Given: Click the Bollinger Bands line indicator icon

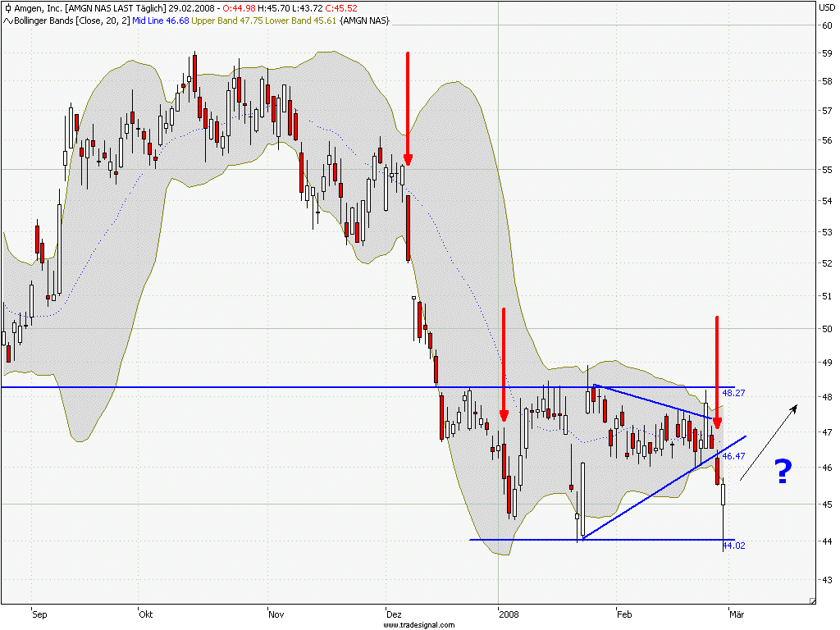Looking at the screenshot, I should [8, 21].
